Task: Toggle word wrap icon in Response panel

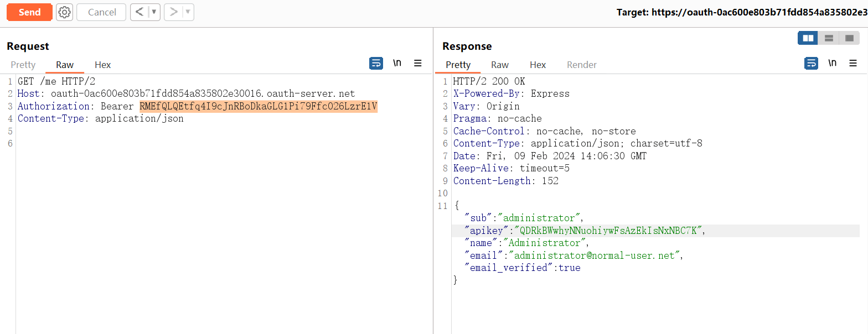Action: (811, 63)
